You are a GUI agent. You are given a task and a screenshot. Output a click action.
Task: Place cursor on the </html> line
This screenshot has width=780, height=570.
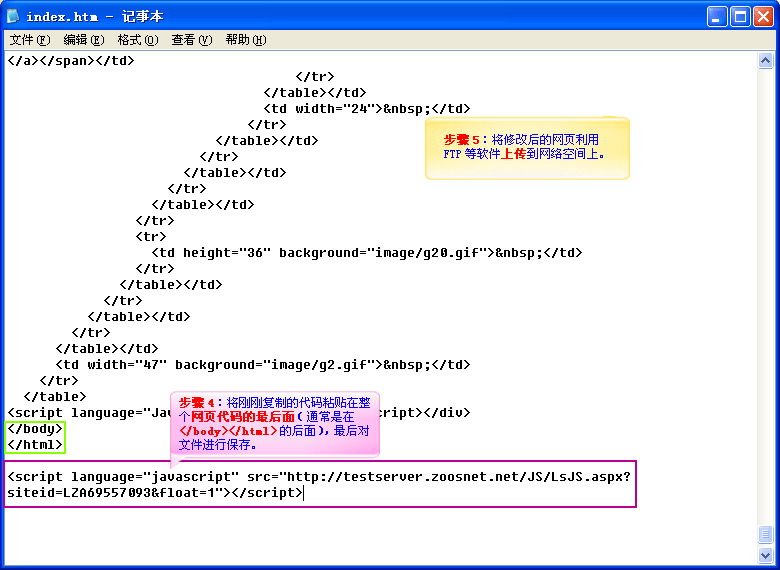click(35, 444)
